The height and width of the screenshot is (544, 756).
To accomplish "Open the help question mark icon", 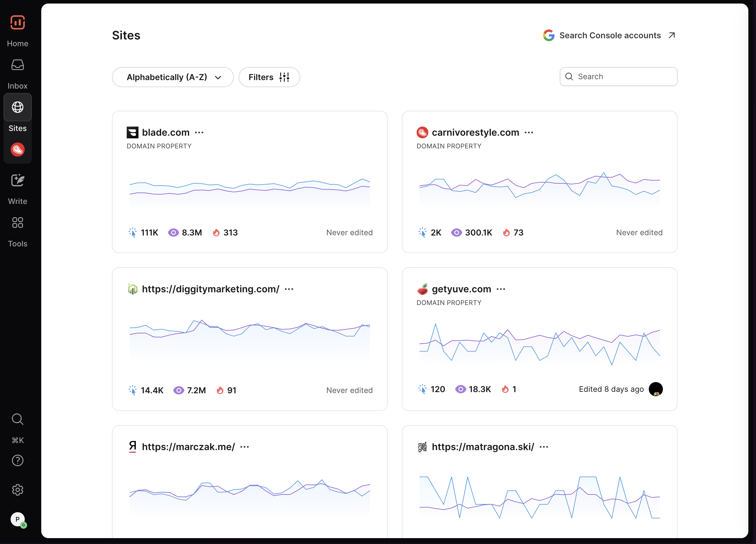I will pyautogui.click(x=17, y=460).
